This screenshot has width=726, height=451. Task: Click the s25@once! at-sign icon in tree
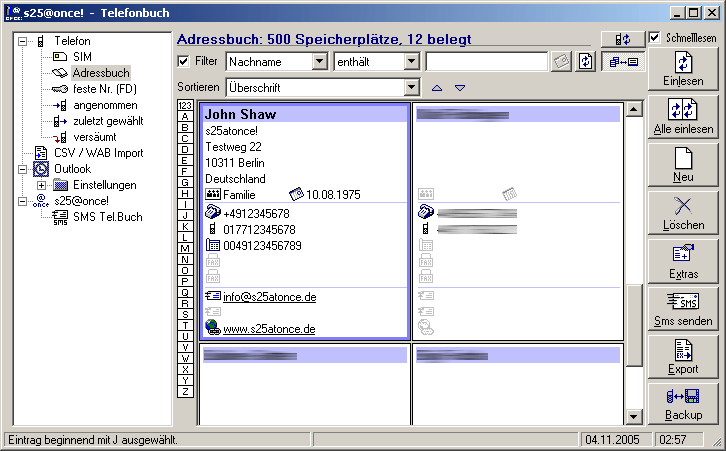point(41,200)
